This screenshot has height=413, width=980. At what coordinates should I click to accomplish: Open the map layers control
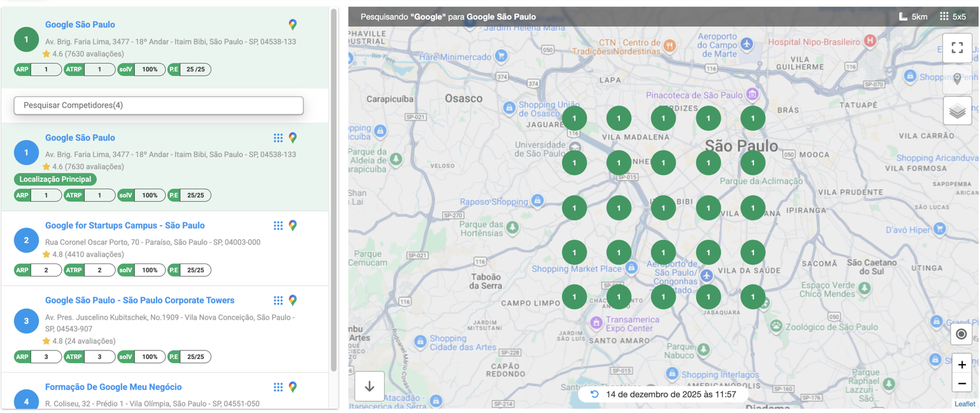click(x=957, y=112)
